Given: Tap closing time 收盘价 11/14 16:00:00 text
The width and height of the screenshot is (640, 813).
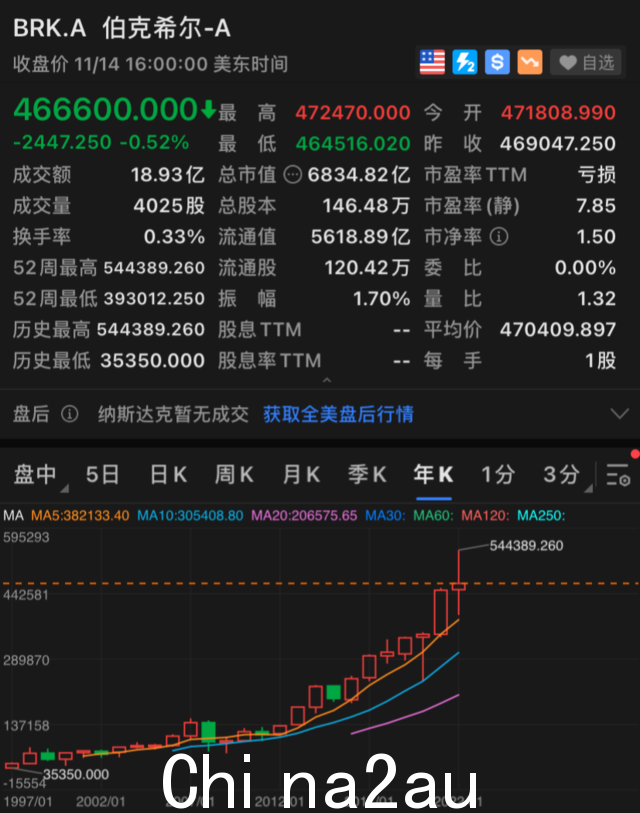Looking at the screenshot, I should click(150, 64).
